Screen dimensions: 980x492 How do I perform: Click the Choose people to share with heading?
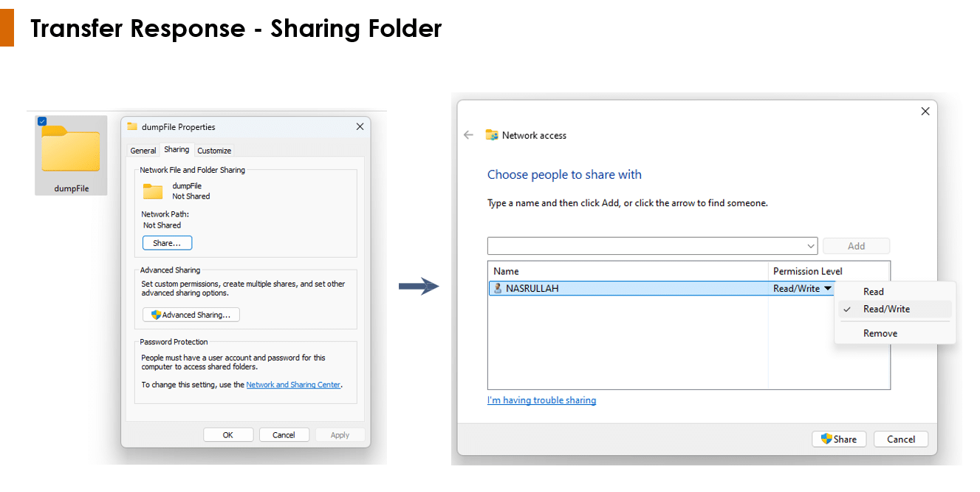point(564,174)
